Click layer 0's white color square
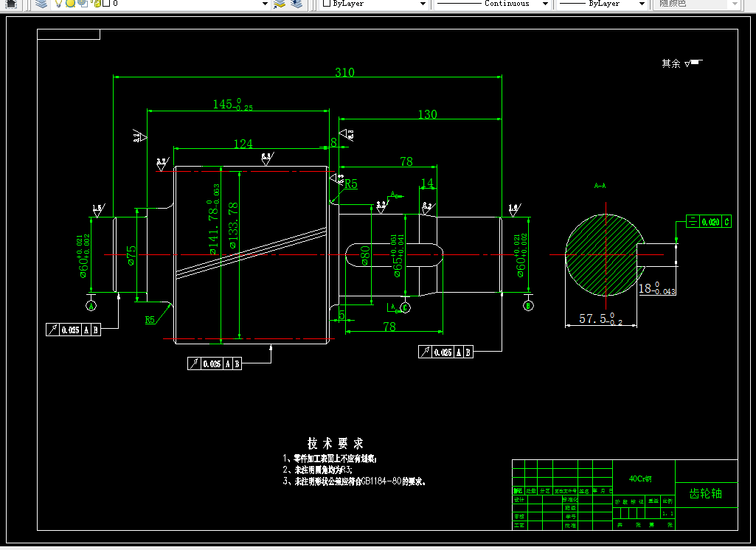 coord(106,4)
